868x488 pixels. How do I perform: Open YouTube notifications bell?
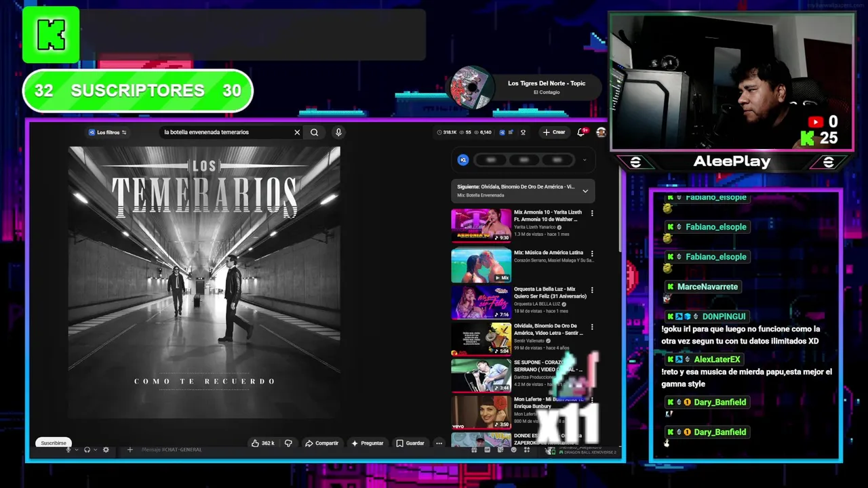click(581, 132)
